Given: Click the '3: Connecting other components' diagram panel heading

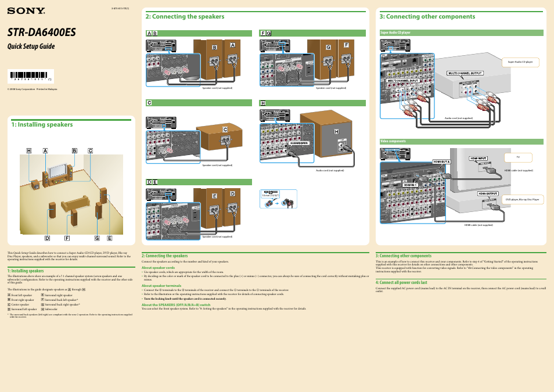Looking at the screenshot, I should 427,17.
